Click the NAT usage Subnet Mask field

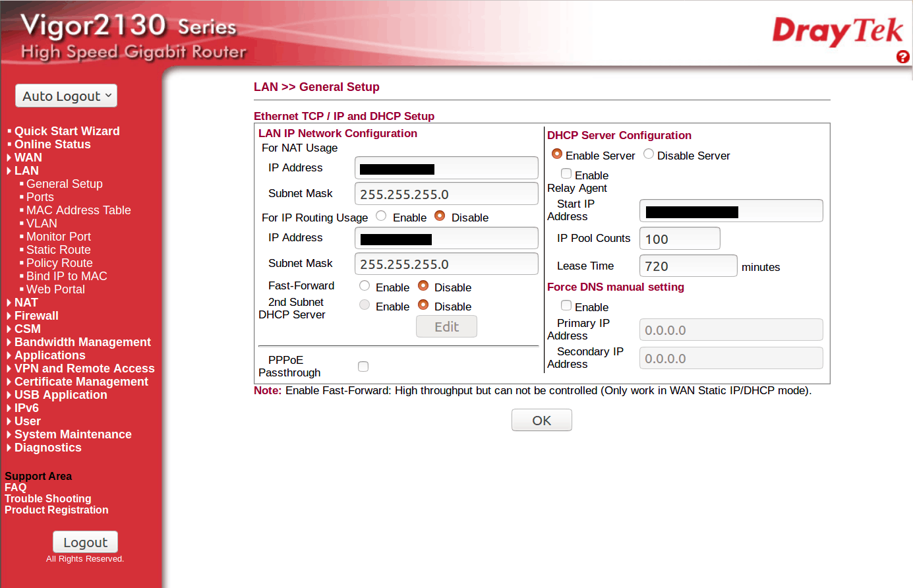click(x=446, y=194)
